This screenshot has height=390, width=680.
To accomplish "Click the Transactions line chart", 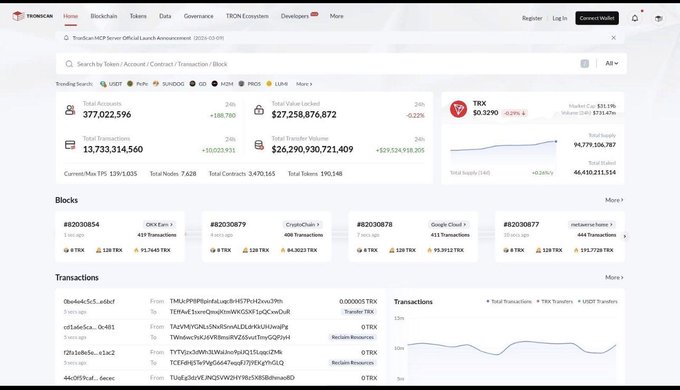I will coord(512,349).
